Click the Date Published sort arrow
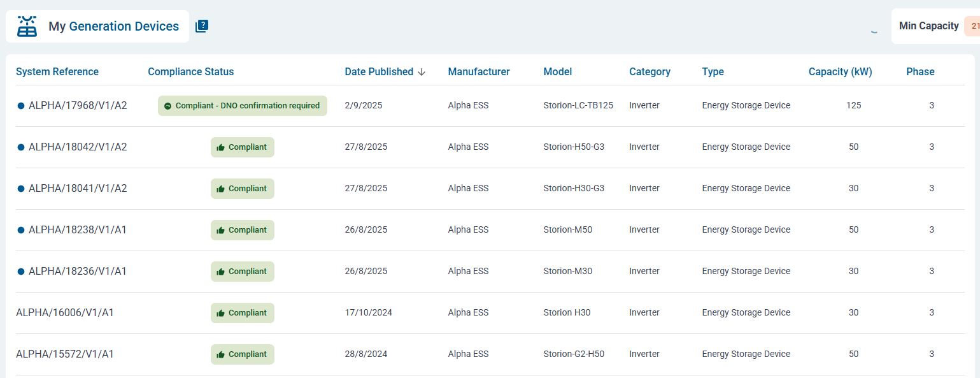Screen dimensions: 980x378 pos(422,72)
